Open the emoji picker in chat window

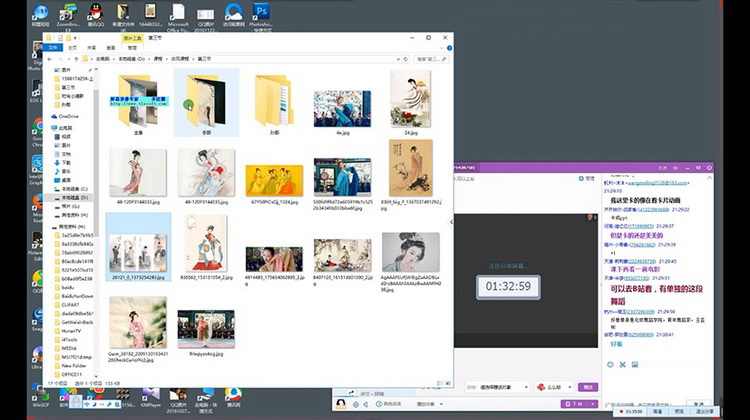coord(610,365)
